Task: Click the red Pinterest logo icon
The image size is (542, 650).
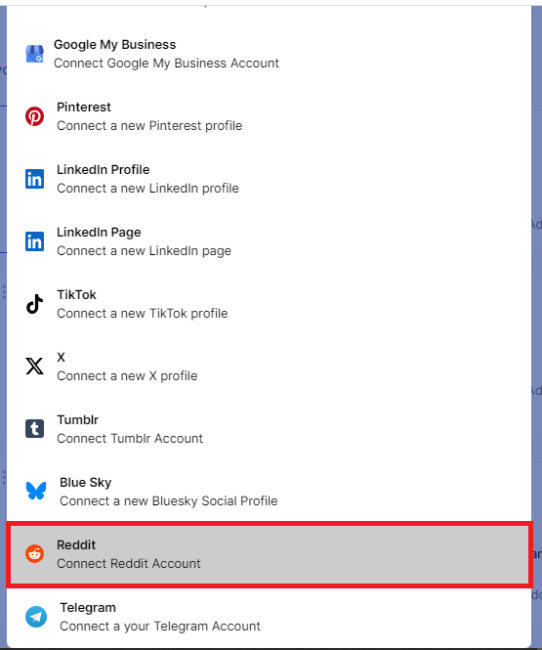Action: click(34, 116)
